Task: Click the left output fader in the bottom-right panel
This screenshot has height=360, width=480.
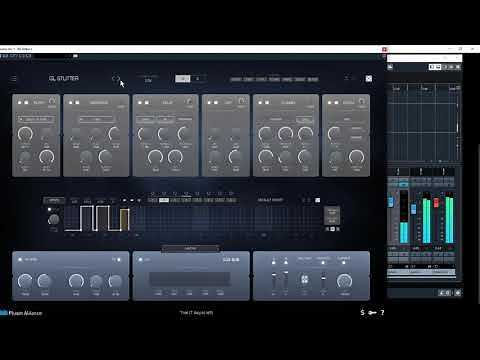Action: tap(274, 275)
